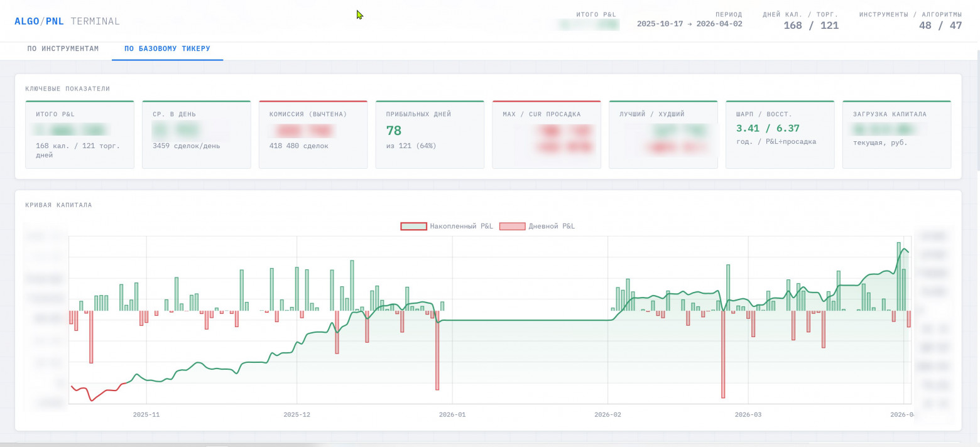Click the 2025-12 label on chart axis

[x=297, y=415]
